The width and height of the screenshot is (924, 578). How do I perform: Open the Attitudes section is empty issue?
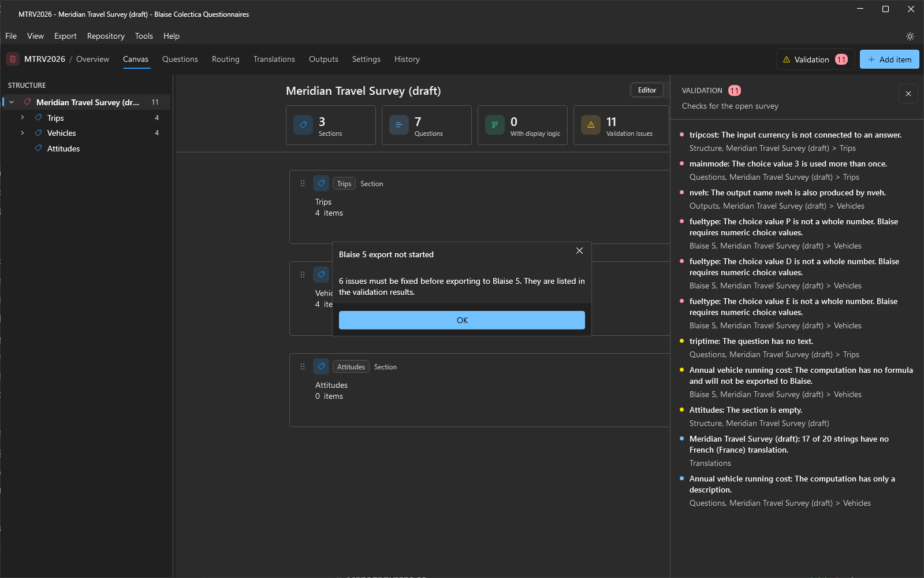click(797, 416)
